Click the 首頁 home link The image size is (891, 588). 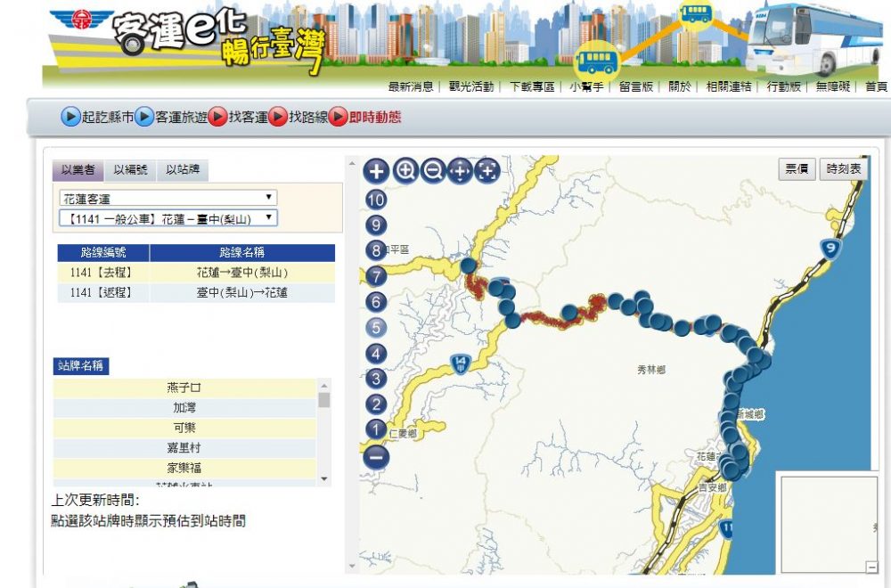876,86
